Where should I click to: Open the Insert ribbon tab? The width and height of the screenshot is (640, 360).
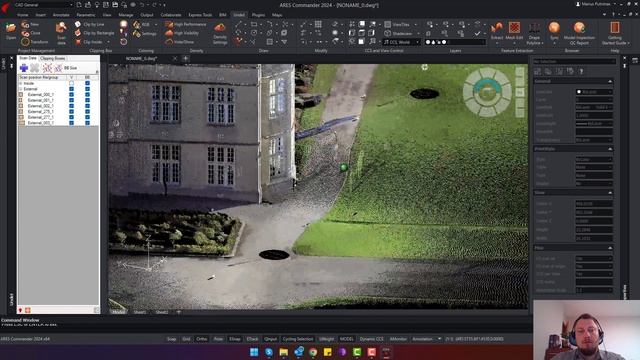(x=41, y=15)
